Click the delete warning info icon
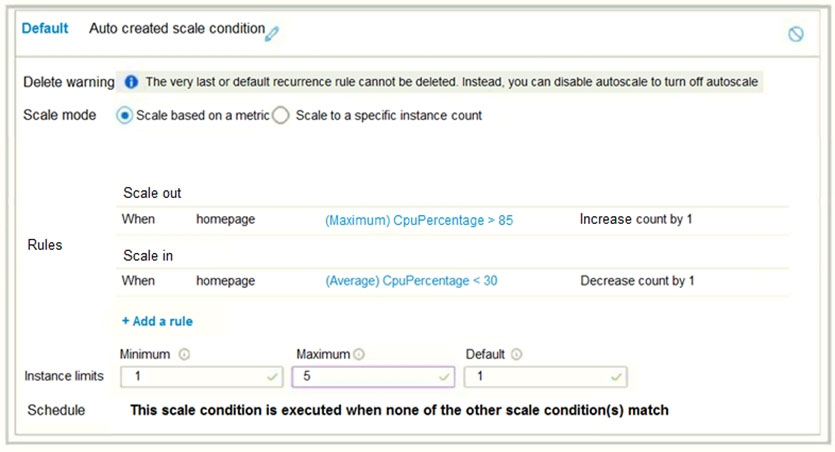Image resolution: width=835 pixels, height=452 pixels. [x=131, y=81]
